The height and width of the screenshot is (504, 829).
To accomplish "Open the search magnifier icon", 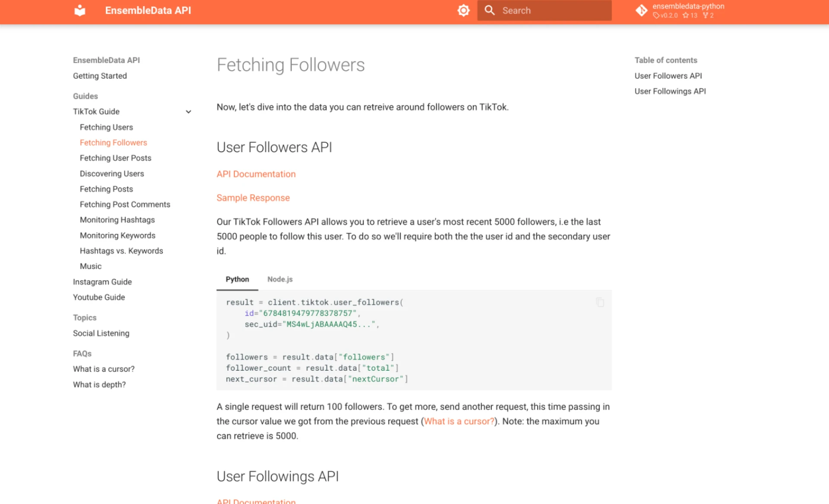I will [490, 10].
